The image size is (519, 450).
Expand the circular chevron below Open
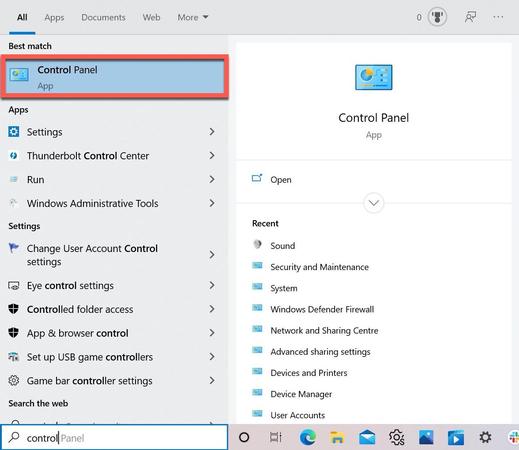374,203
